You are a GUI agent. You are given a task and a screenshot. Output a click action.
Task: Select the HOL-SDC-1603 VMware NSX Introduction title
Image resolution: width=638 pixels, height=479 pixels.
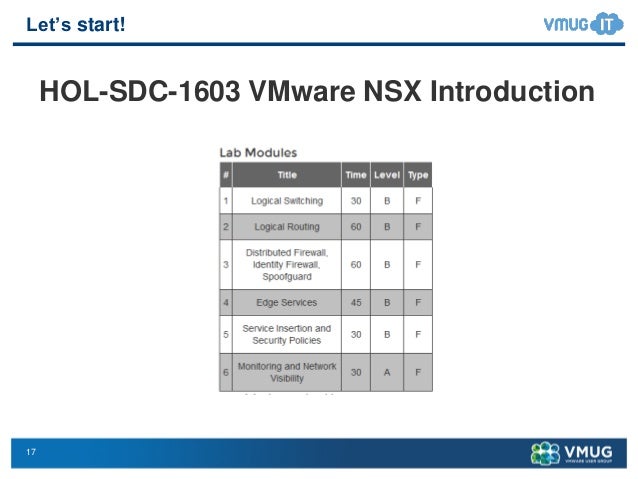[x=317, y=91]
